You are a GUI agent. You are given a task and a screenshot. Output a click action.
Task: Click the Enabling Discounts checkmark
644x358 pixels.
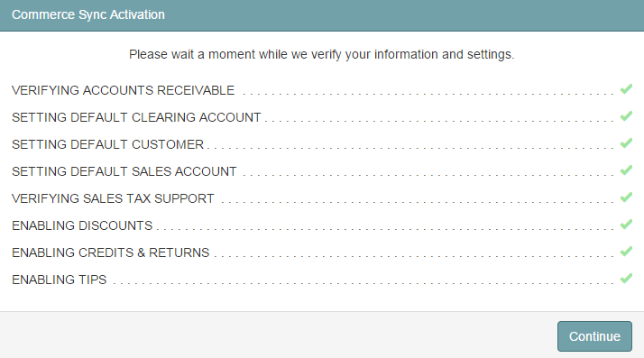tap(626, 225)
